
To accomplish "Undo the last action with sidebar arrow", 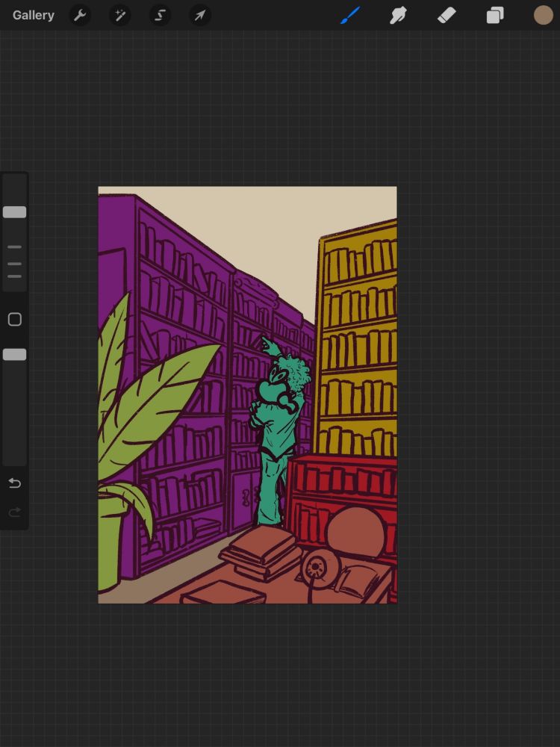I will [15, 483].
